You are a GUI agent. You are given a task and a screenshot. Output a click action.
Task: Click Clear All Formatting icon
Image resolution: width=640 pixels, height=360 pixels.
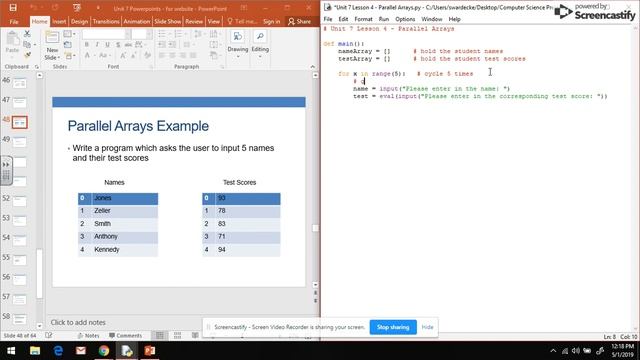(x=147, y=55)
